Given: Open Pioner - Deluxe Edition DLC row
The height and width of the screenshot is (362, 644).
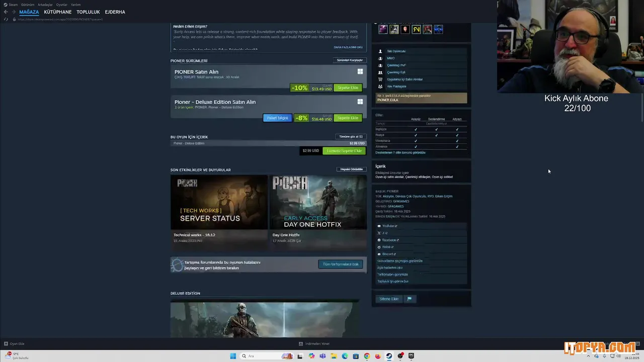Looking at the screenshot, I should (x=269, y=143).
